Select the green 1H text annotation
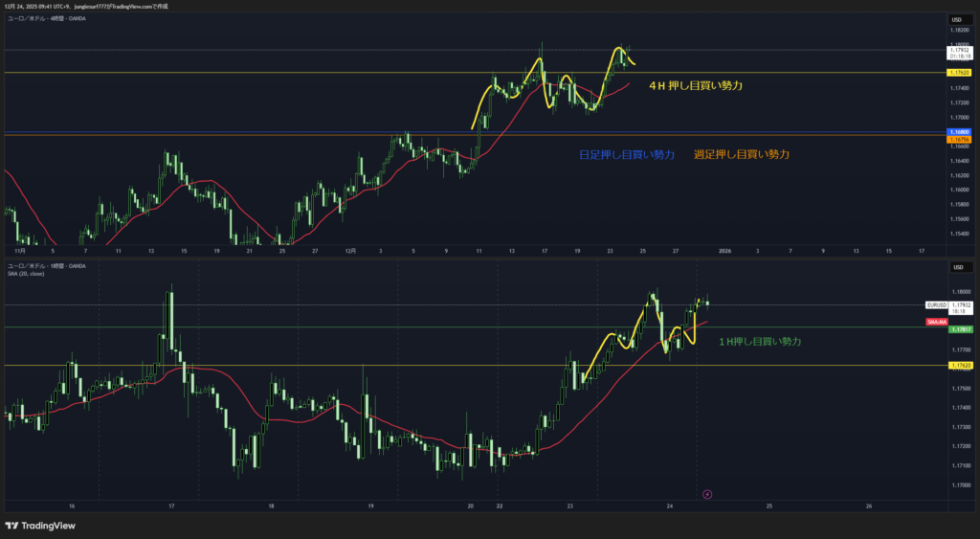 coord(760,342)
